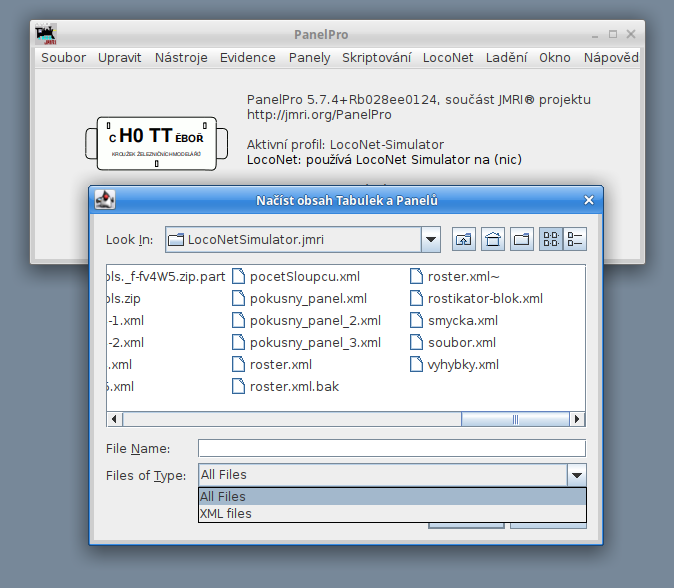The height and width of the screenshot is (588, 674).
Task: Select pokusny_panel.xml file
Action: click(307, 299)
